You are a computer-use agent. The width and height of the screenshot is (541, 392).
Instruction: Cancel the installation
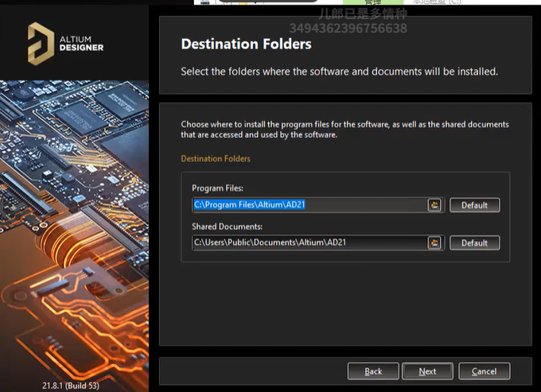484,371
